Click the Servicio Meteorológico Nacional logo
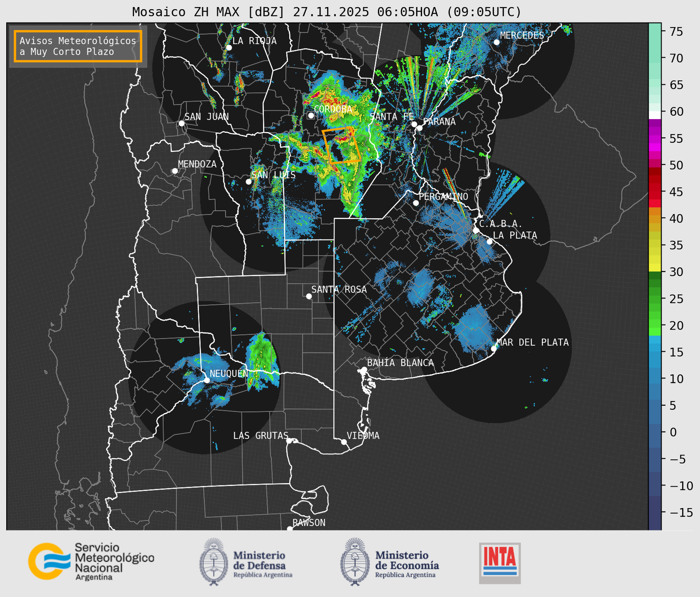The height and width of the screenshot is (597, 700). point(91,561)
